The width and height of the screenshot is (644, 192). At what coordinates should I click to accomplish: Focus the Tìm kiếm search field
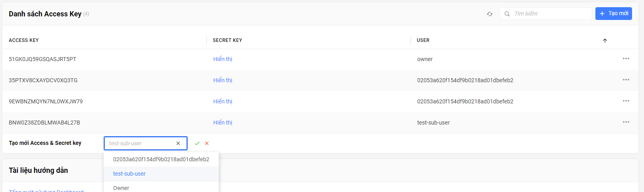point(546,14)
